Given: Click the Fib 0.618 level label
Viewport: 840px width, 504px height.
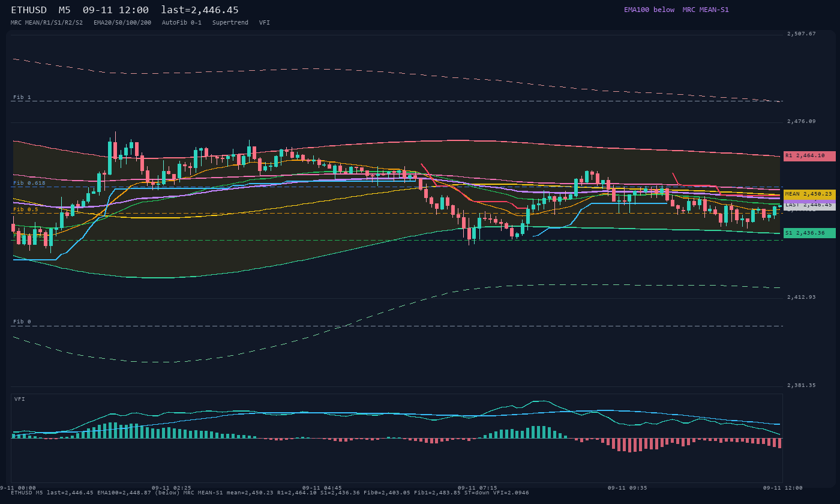Looking at the screenshot, I should click(x=29, y=183).
